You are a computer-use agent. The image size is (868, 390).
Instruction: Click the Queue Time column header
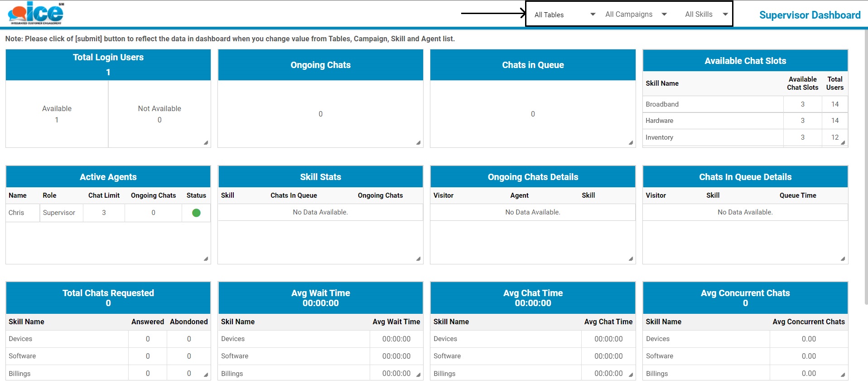(797, 195)
